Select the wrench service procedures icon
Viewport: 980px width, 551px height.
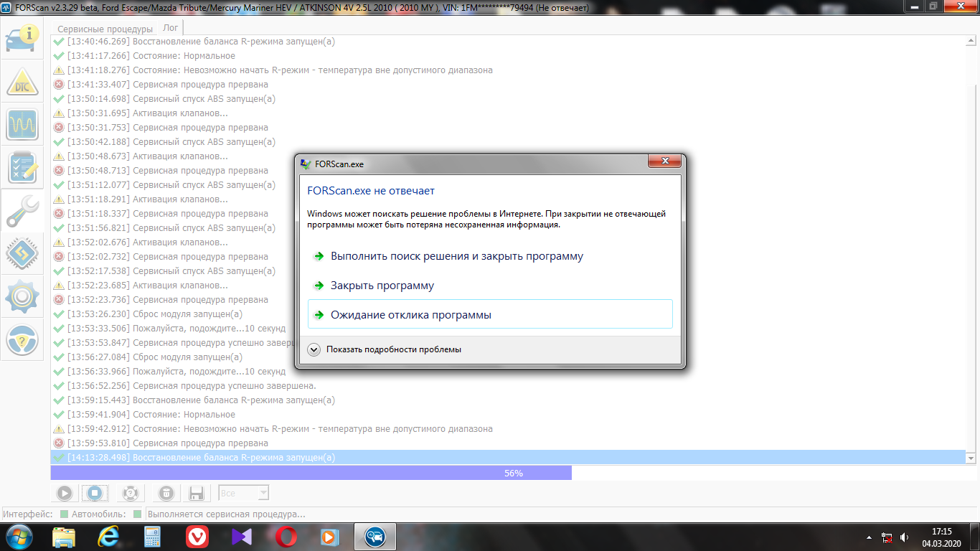tap(22, 211)
